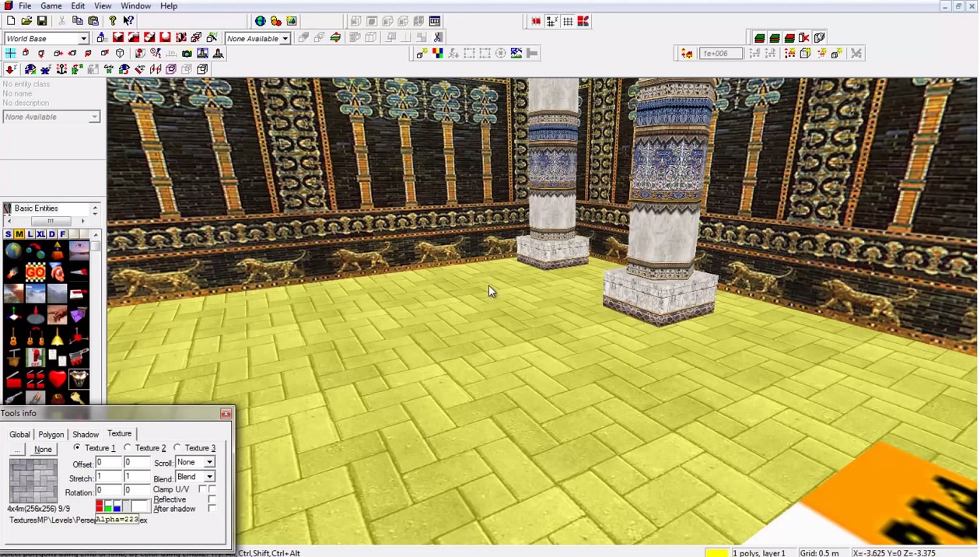The height and width of the screenshot is (557, 980).
Task: Click the None button in Tools info
Action: [x=44, y=450]
